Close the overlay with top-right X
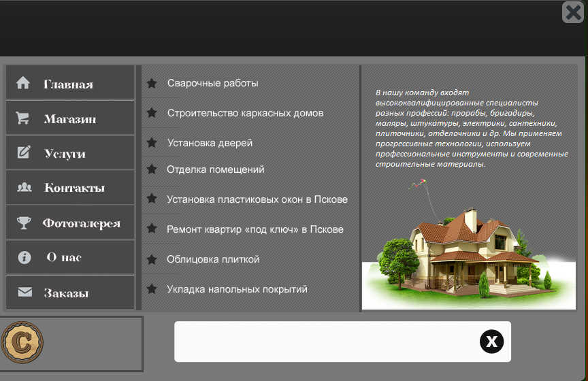Image resolution: width=588 pixels, height=381 pixels. [x=573, y=12]
